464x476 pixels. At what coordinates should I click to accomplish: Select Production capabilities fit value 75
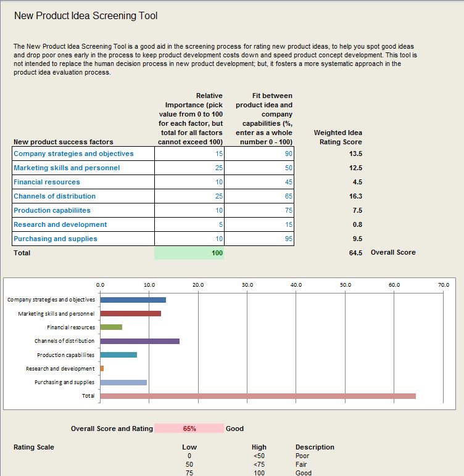coord(259,210)
